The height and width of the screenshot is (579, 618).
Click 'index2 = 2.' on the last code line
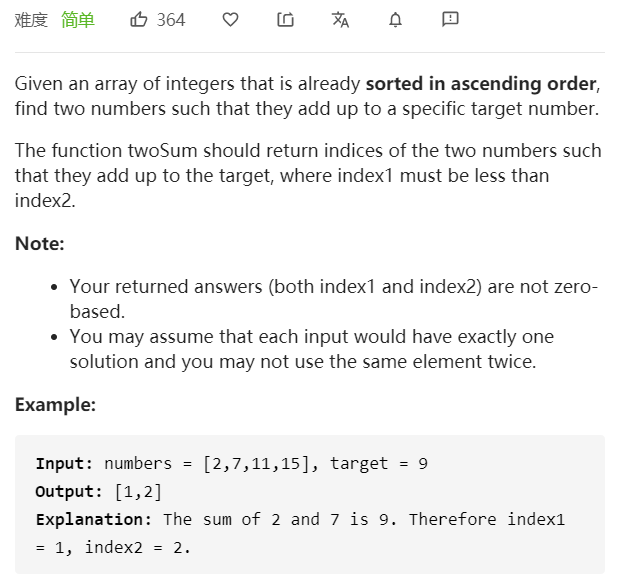tap(138, 547)
